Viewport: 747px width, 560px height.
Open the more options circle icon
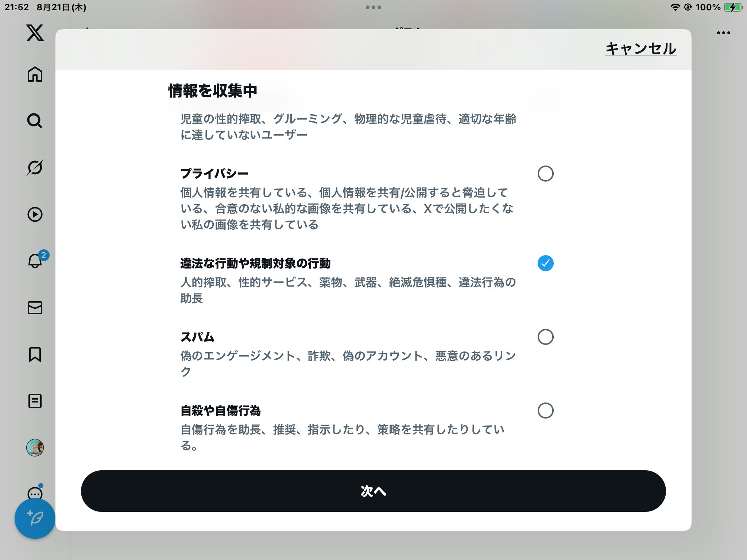35,493
